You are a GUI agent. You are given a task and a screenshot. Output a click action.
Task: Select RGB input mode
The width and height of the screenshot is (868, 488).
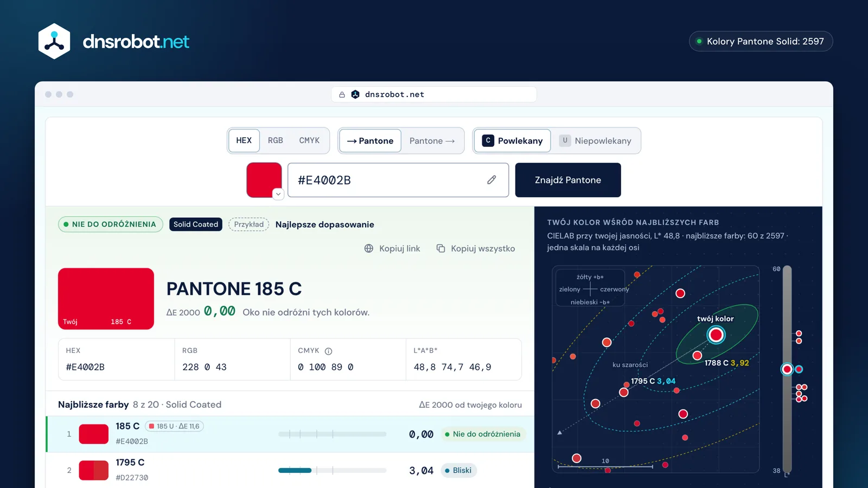pyautogui.click(x=276, y=140)
